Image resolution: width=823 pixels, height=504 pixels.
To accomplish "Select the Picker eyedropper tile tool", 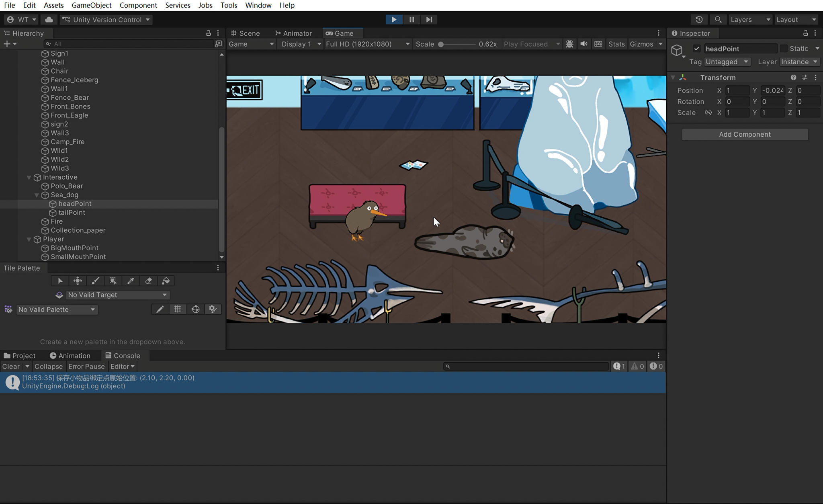I will [x=131, y=281].
